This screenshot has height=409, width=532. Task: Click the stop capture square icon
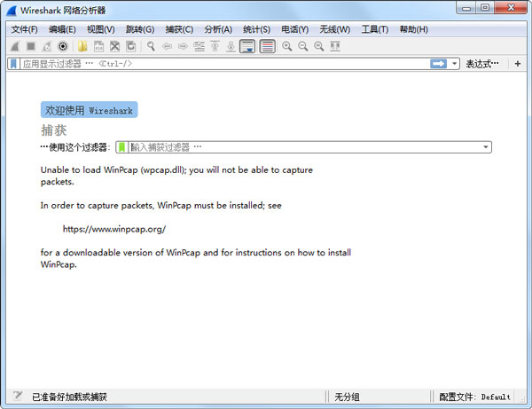point(31,46)
